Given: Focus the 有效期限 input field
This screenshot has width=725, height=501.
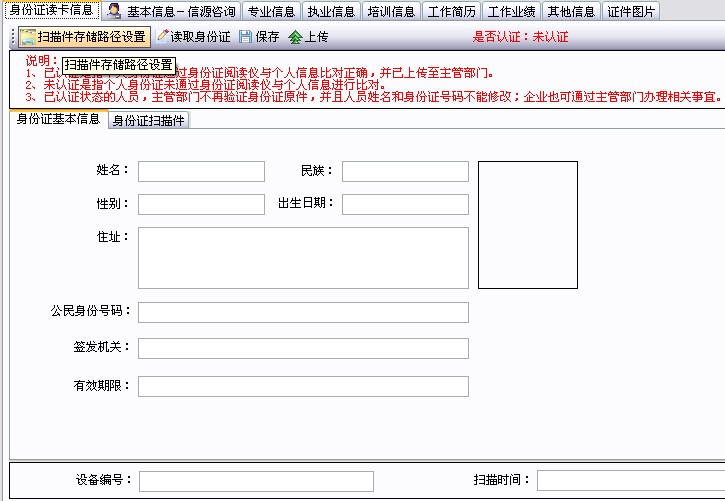Looking at the screenshot, I should pos(303,387).
